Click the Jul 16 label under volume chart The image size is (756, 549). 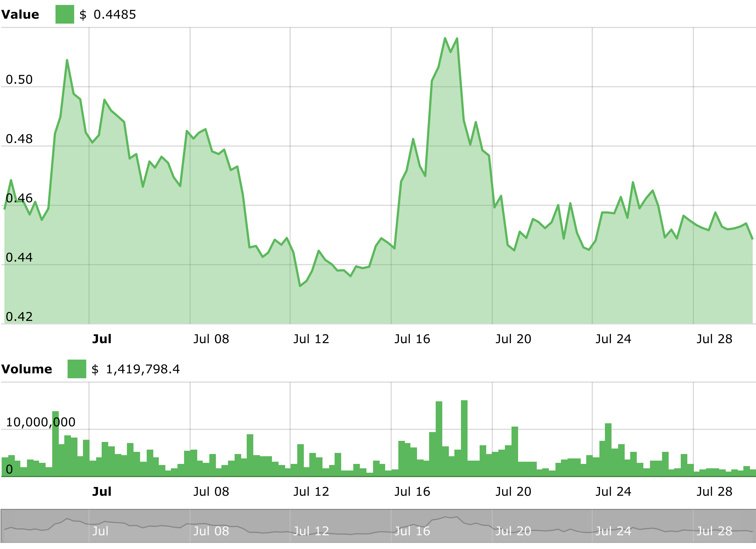pos(412,491)
